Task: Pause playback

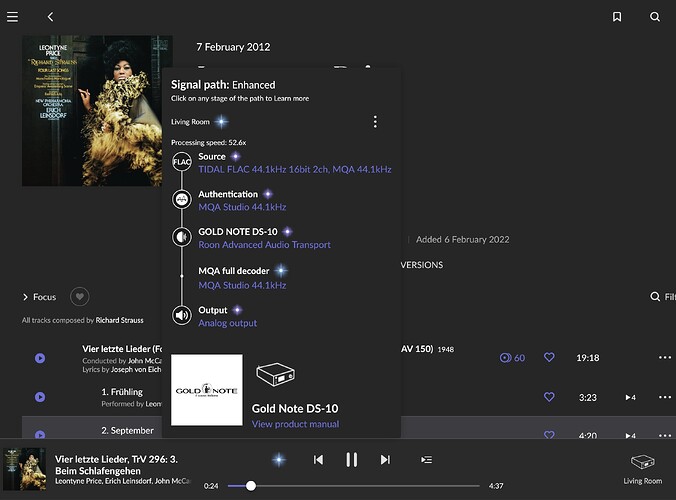Action: click(x=351, y=460)
